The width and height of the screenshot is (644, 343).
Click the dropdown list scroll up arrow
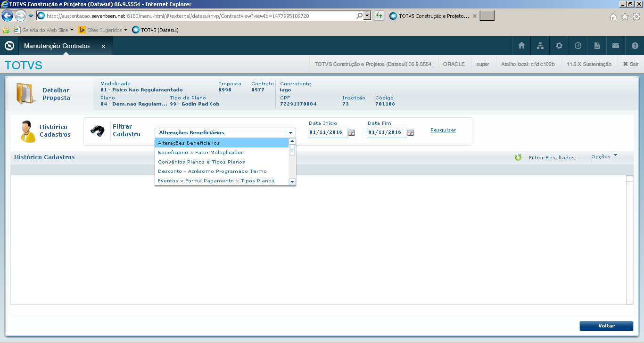(292, 141)
